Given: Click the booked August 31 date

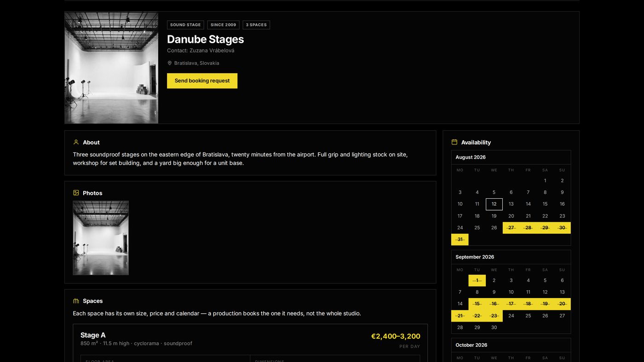Looking at the screenshot, I should tap(460, 240).
